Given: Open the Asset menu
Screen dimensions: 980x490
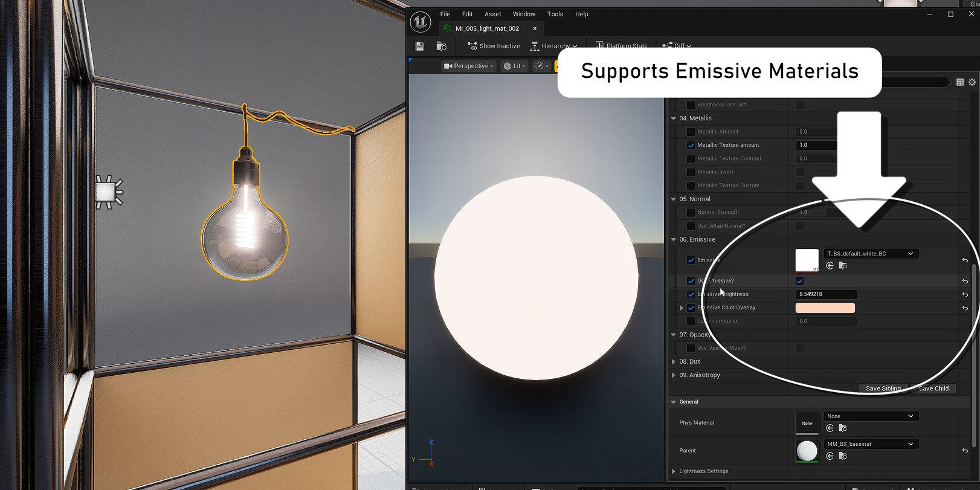Looking at the screenshot, I should pos(492,14).
